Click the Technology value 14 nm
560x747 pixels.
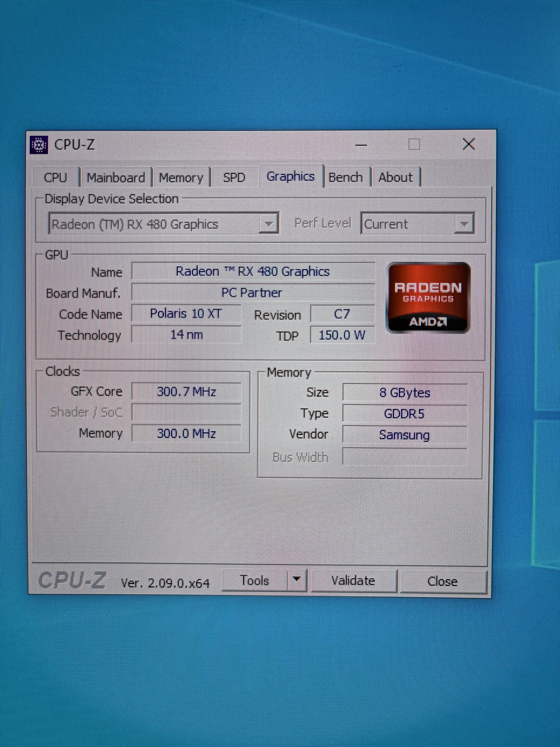point(186,335)
